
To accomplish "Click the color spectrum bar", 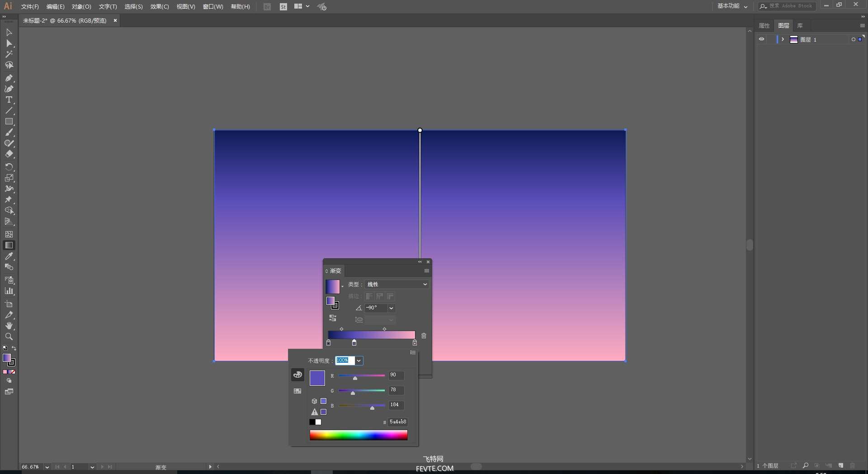I will 359,435.
